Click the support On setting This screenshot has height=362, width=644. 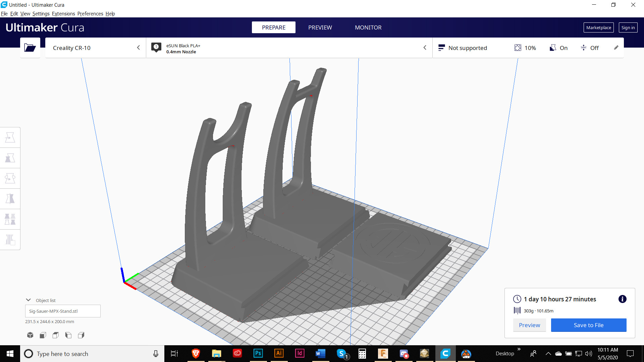(x=558, y=48)
